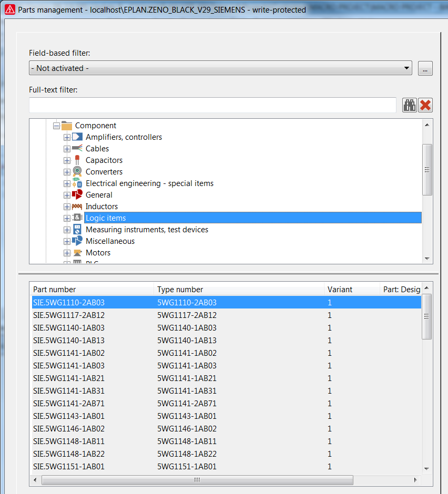
Task: Click parts list scroll down arrow
Action: click(x=427, y=469)
